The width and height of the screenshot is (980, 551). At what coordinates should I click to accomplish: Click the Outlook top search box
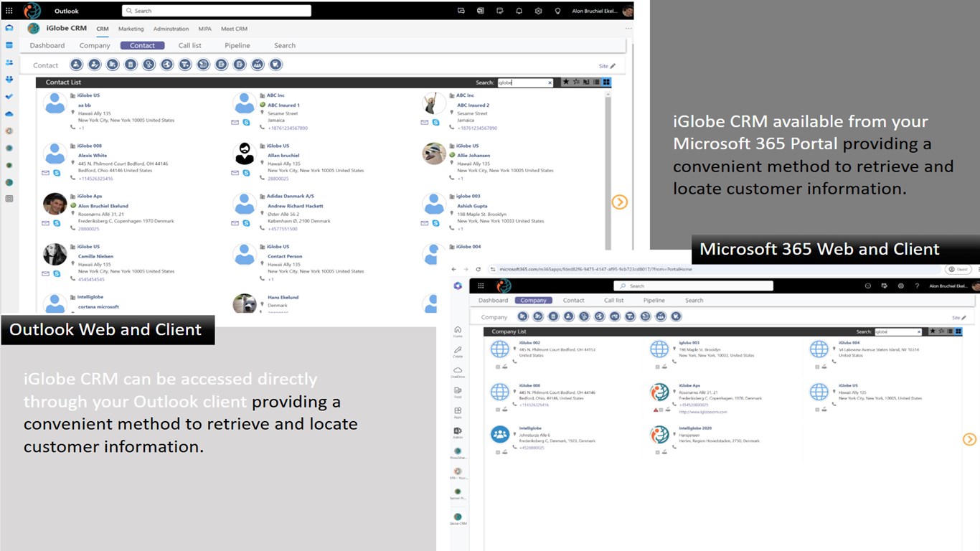tap(217, 11)
